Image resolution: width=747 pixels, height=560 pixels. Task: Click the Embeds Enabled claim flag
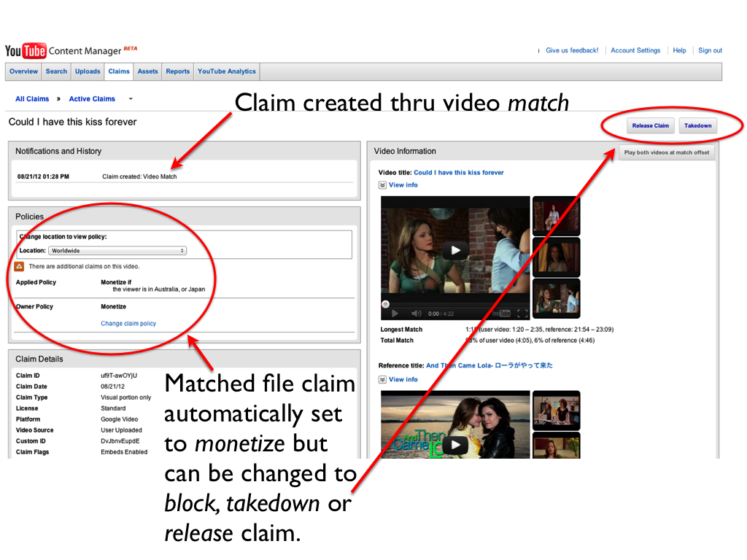coord(124,452)
